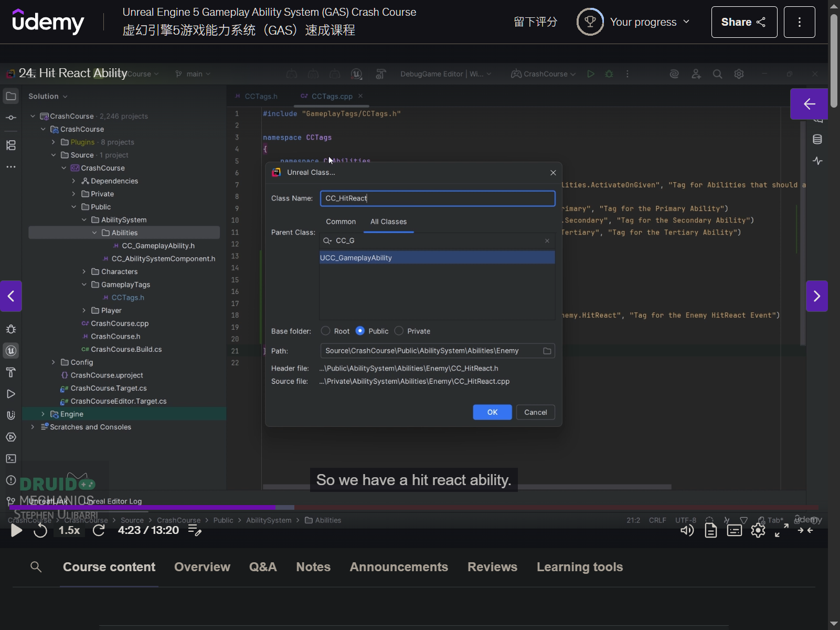Open the Terminal tool window icon
840x630 pixels.
click(x=11, y=458)
